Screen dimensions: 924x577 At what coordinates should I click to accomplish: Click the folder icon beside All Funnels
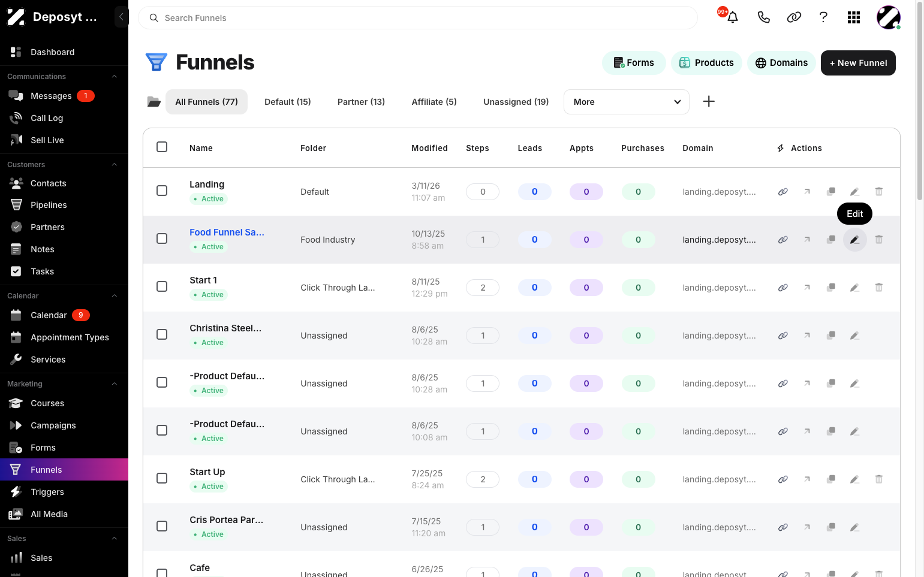click(154, 102)
